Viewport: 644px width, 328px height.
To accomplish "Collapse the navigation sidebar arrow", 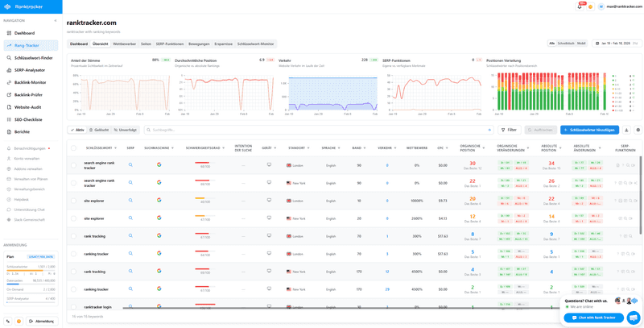I will [56, 21].
